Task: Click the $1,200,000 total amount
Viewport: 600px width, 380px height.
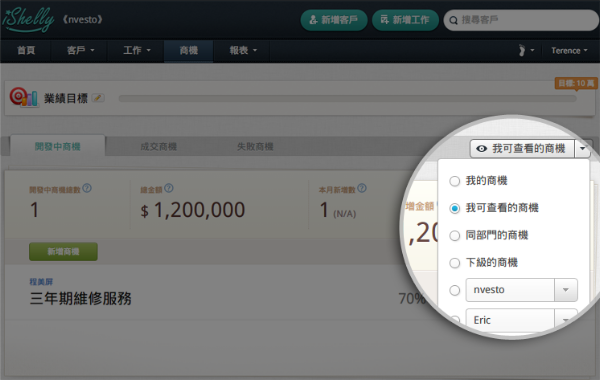Action: click(192, 210)
